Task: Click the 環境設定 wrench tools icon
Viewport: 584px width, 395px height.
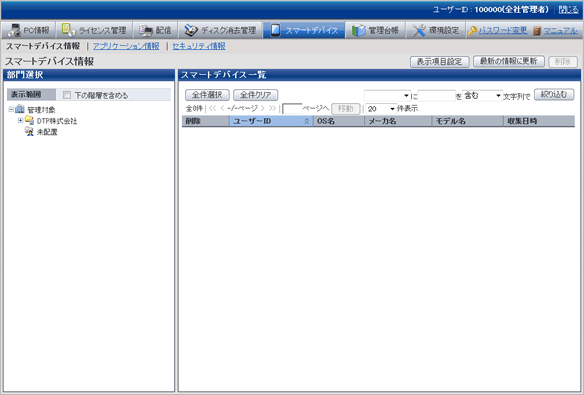Action: pos(419,31)
